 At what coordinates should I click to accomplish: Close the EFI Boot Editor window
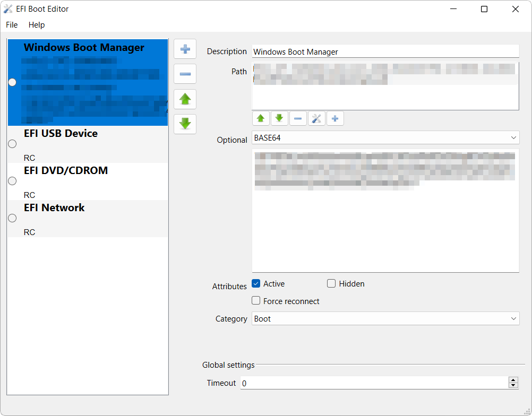point(516,9)
